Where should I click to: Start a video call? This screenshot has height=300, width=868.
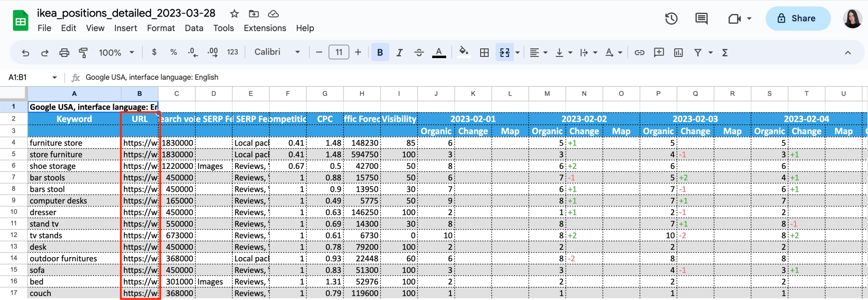(734, 19)
